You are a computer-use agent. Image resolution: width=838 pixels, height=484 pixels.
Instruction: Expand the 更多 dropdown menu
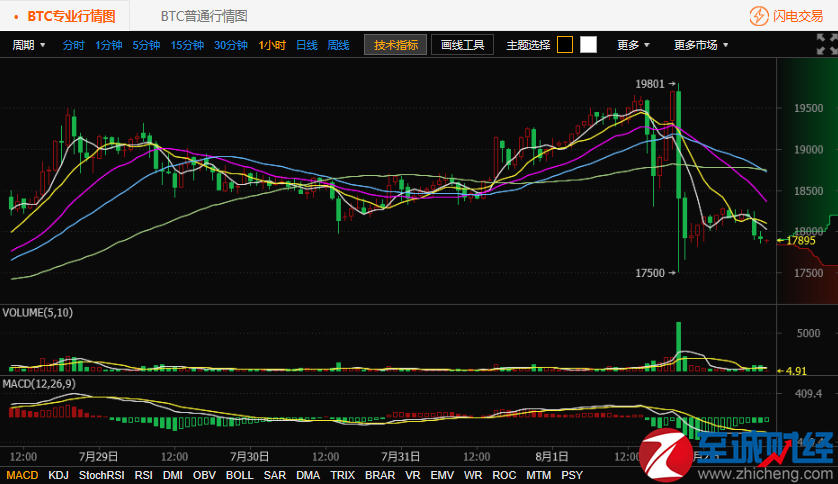coord(634,45)
